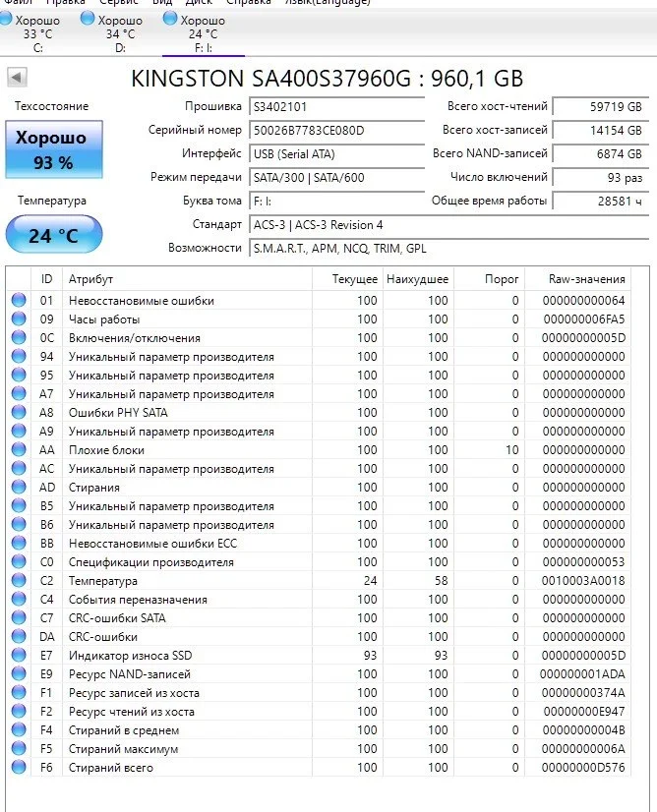
Task: Click total host writes value 14154 GB
Action: pyautogui.click(x=601, y=130)
